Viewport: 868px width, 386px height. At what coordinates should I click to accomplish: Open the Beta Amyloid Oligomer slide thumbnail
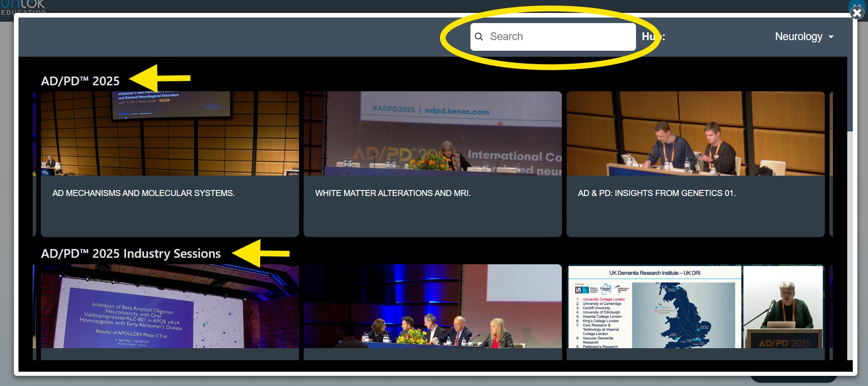(170, 306)
